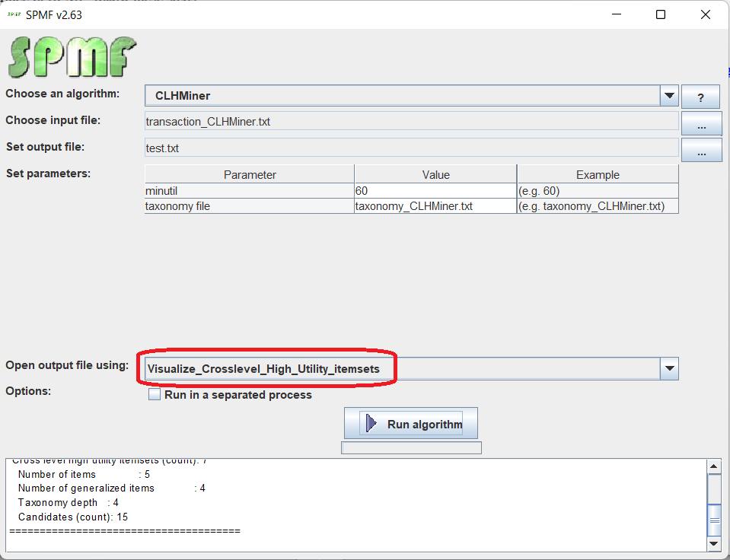730x560 pixels.
Task: Click the output file field test.txt
Action: pos(411,148)
